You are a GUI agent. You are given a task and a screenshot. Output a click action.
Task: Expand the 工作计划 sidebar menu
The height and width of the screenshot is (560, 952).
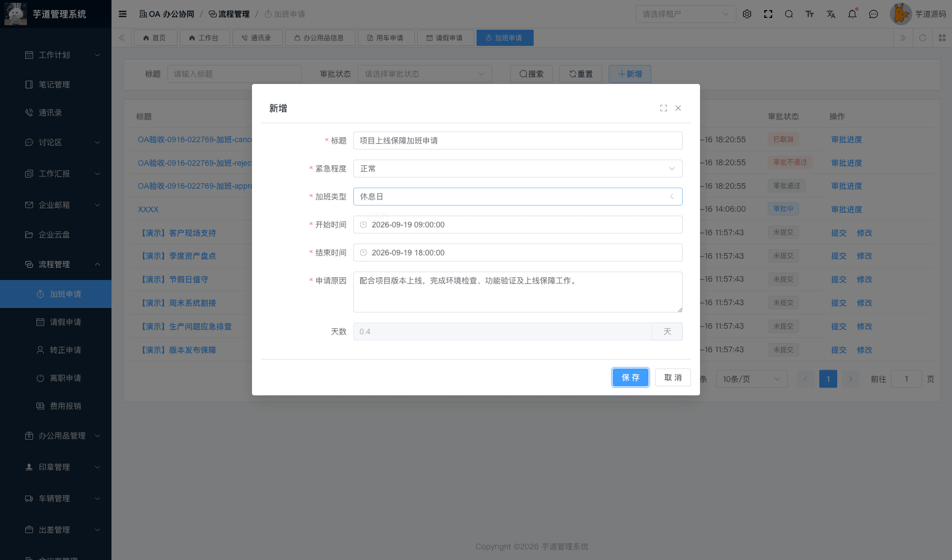[56, 55]
